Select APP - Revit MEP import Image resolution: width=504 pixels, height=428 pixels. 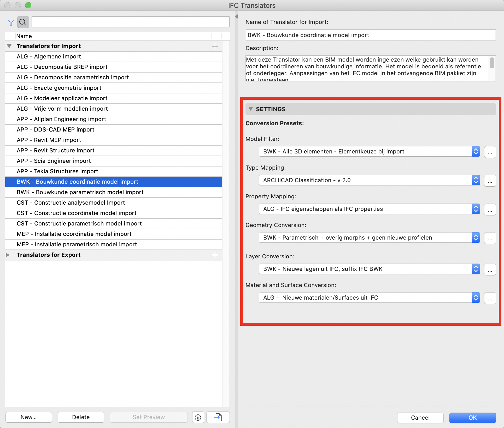(x=114, y=140)
